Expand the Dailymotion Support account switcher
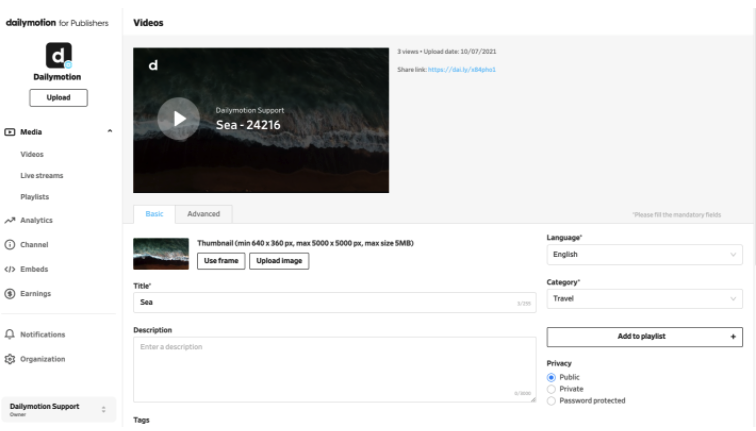Image resolution: width=756 pixels, height=431 pixels. [x=58, y=409]
